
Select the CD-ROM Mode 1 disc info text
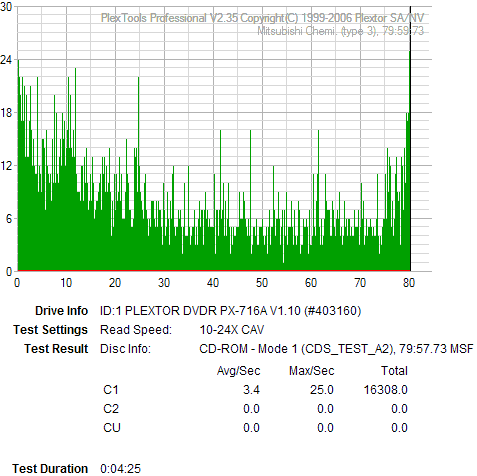(x=336, y=349)
